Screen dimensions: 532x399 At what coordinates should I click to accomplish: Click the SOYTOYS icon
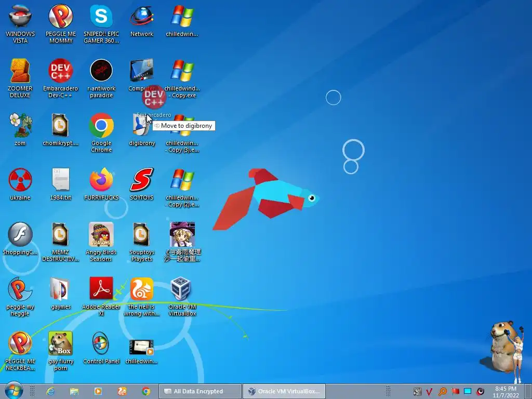pyautogui.click(x=141, y=184)
